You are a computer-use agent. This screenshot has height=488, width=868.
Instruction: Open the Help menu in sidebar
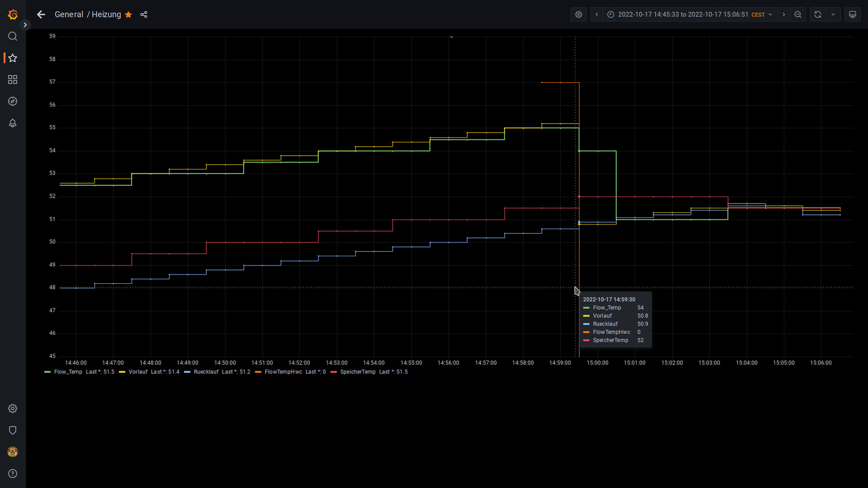(x=13, y=474)
